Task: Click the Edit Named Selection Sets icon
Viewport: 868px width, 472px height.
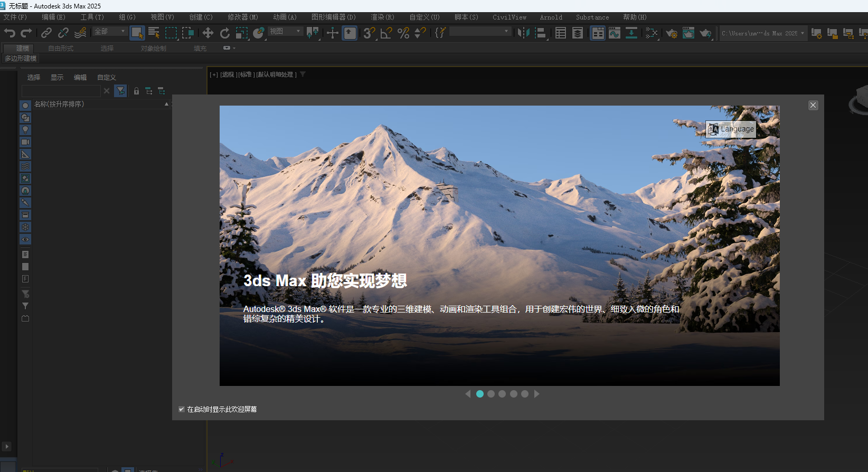Action: pyautogui.click(x=440, y=33)
